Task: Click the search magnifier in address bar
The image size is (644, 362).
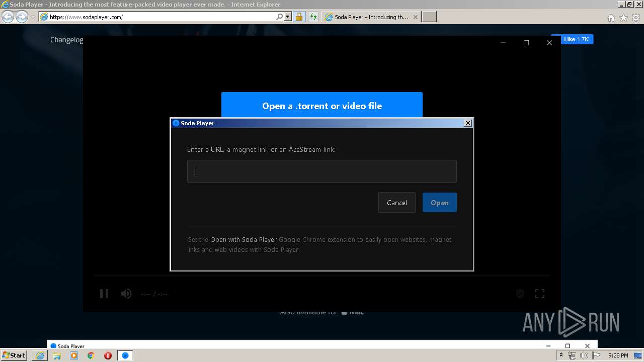Action: (280, 17)
